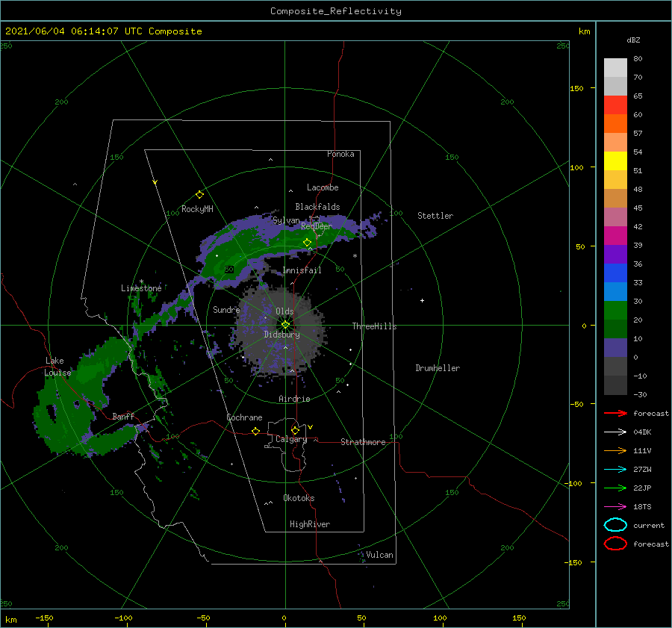Click the Vulcan city label
Viewport: 672px width, 628px height.
380,555
